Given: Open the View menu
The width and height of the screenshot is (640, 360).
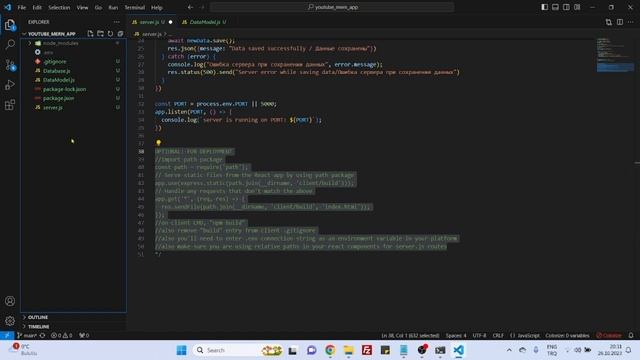Looking at the screenshot, I should point(82,7).
